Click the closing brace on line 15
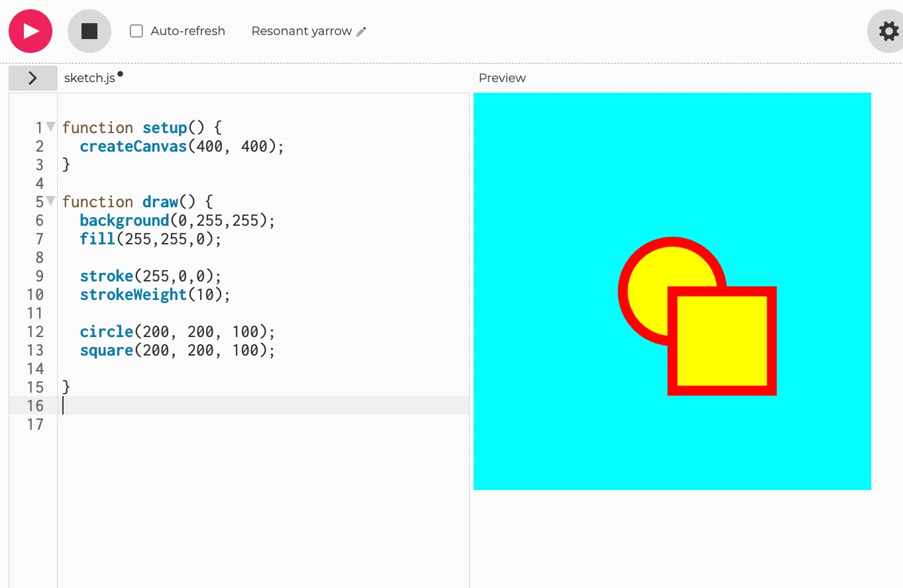 [x=66, y=387]
